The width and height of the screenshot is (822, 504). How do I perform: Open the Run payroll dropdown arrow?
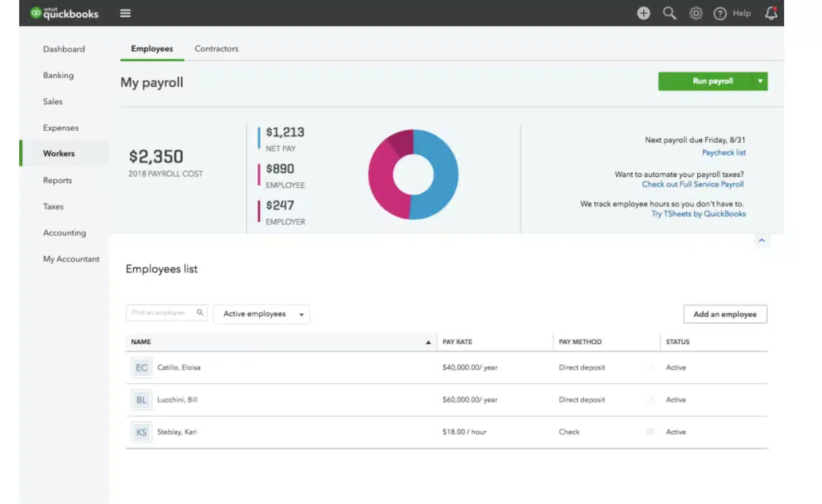760,81
